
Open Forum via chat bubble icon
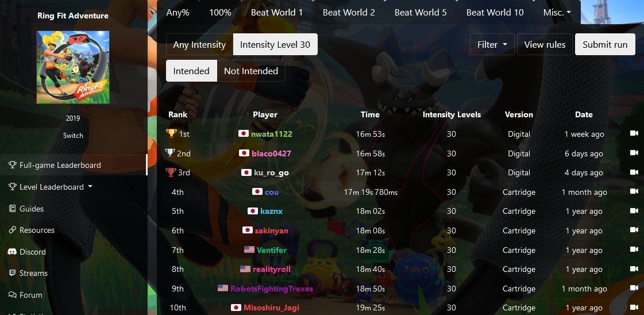point(12,295)
